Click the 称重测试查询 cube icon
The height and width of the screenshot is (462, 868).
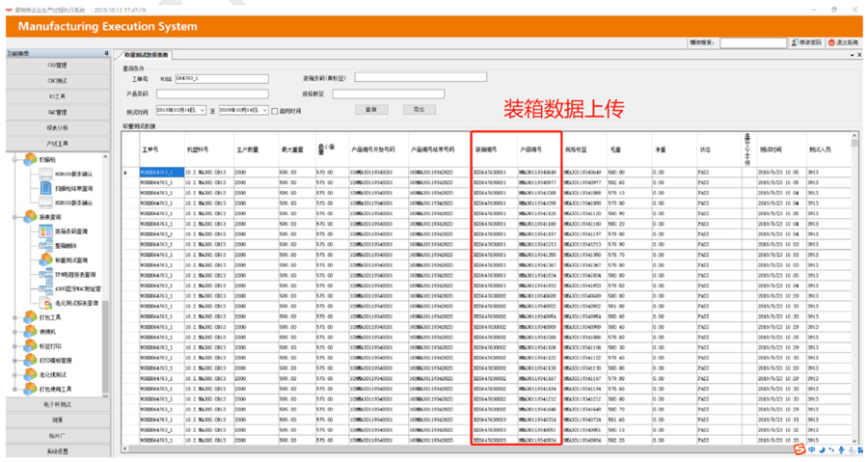(46, 260)
